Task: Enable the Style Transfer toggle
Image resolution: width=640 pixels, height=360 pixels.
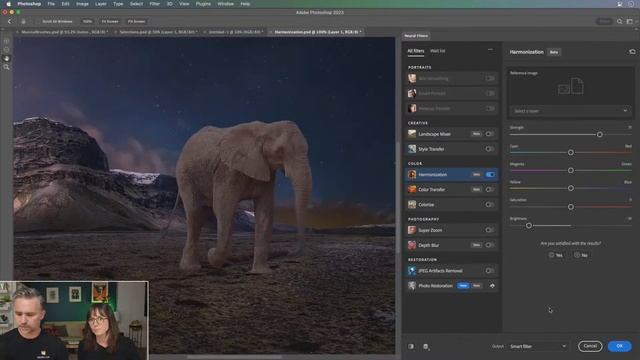Action: [x=490, y=149]
